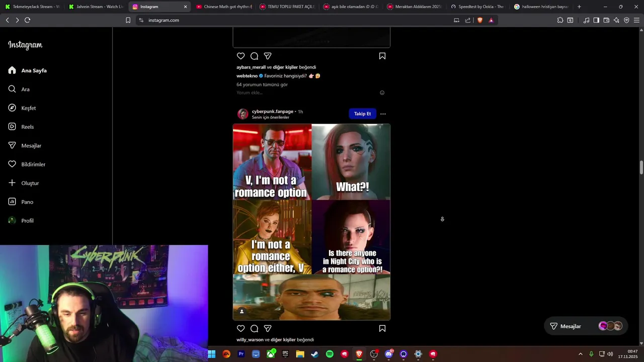The image size is (644, 362).
Task: Open a new browser tab
Action: [x=579, y=7]
